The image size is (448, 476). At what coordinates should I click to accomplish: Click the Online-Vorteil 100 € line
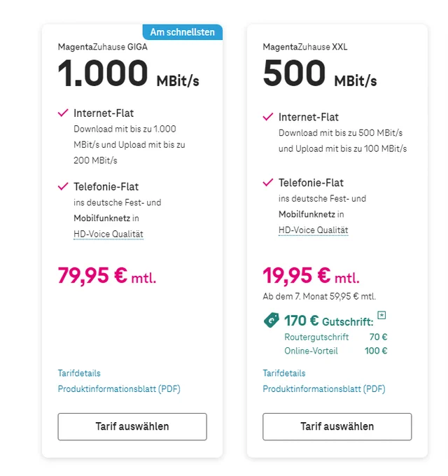point(336,351)
